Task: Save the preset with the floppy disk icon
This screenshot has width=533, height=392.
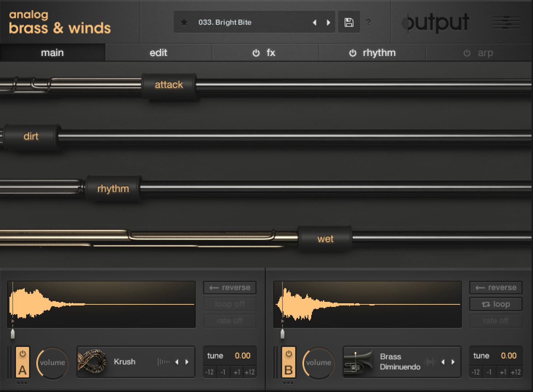Action: (349, 23)
